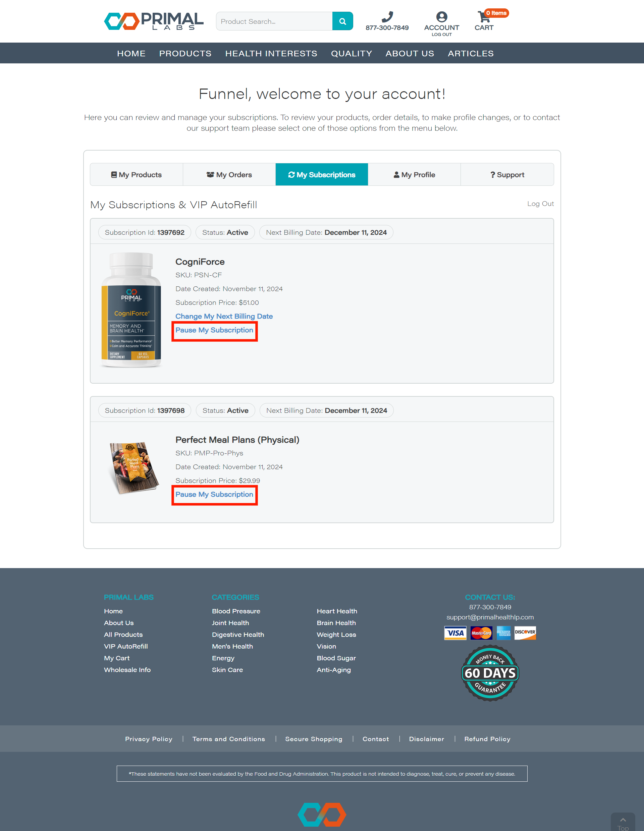Open the PRODUCTS nav menu
Viewport: 644px width, 831px height.
click(x=185, y=53)
